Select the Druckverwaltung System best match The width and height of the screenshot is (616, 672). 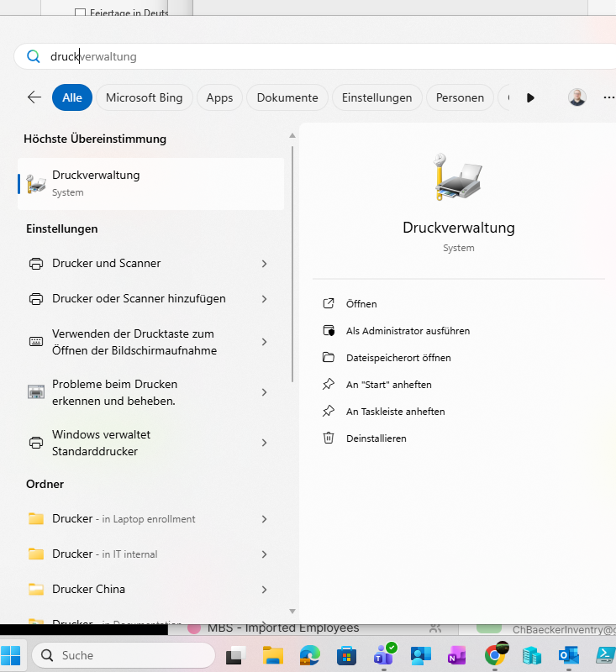tap(150, 184)
